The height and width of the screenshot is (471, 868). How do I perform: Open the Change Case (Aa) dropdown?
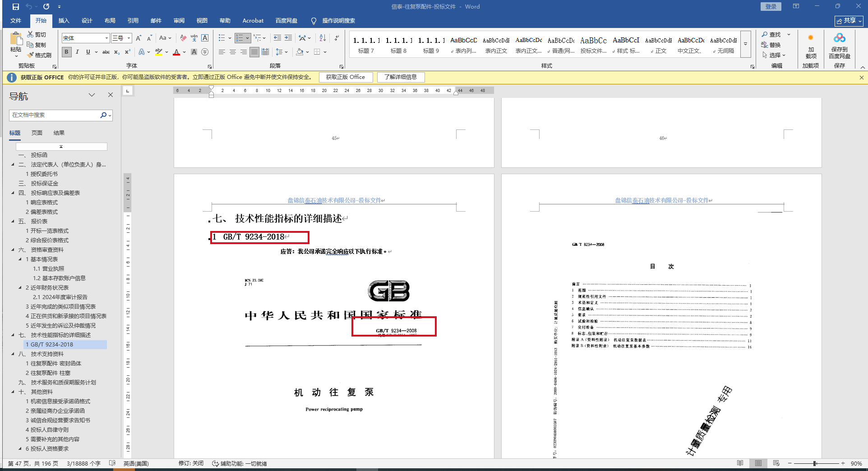pyautogui.click(x=165, y=38)
